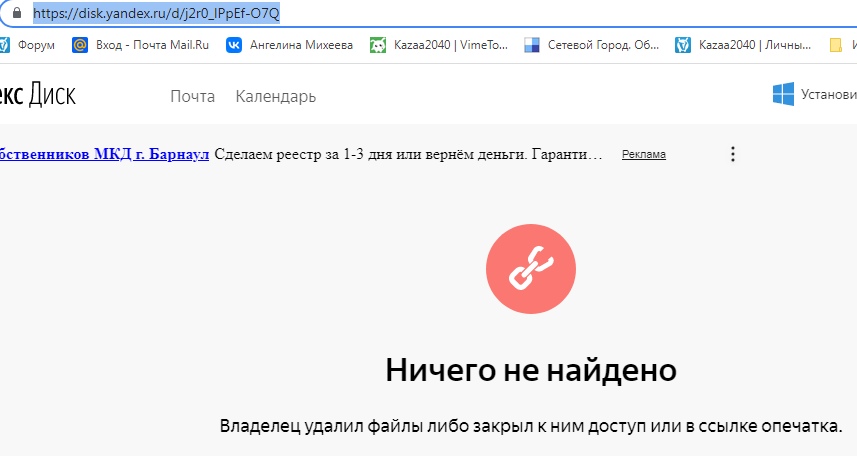Click ad text Сделаем реестр за 1-3 дня
This screenshot has height=456, width=857.
(x=408, y=154)
